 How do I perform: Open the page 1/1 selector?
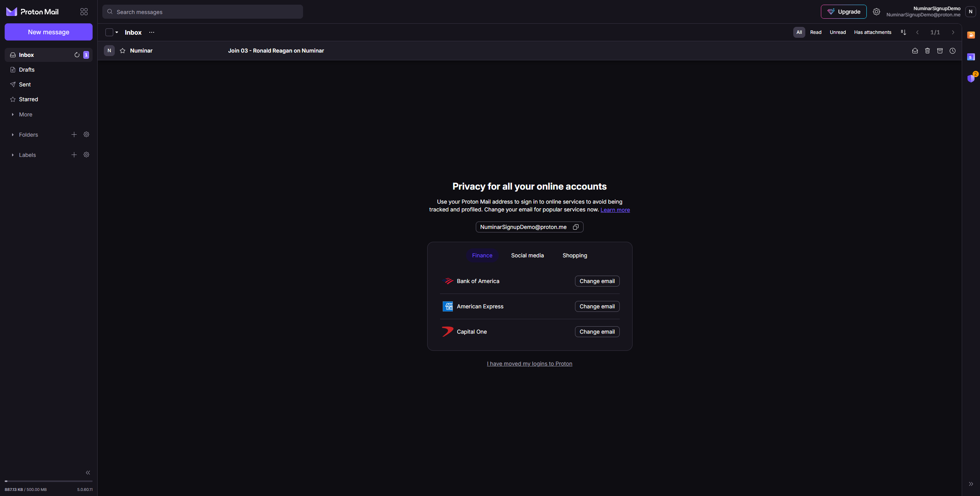click(x=935, y=32)
